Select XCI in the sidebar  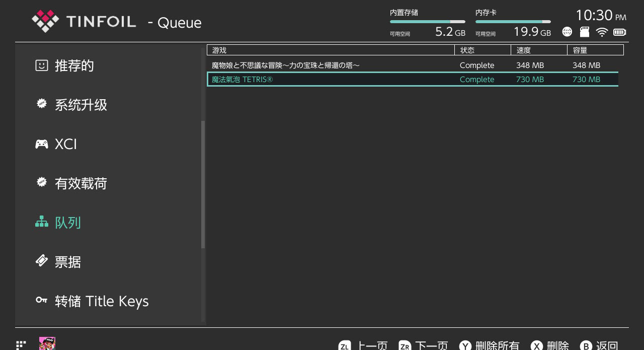point(108,144)
